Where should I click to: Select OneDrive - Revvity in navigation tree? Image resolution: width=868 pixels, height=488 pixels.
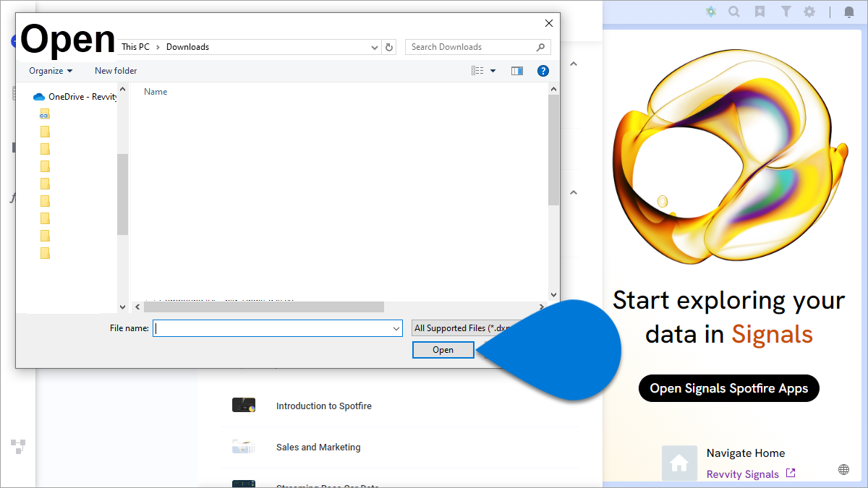(82, 97)
